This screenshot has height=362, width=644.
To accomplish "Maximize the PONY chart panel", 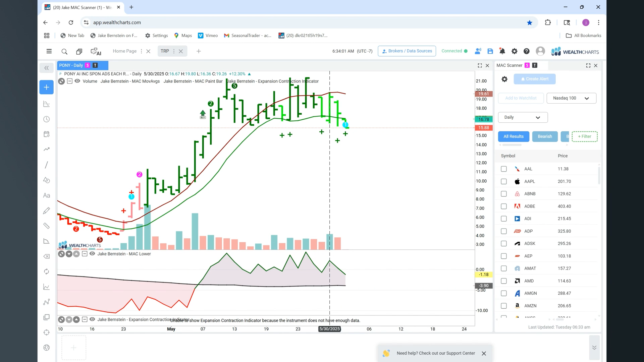I will coord(480,66).
